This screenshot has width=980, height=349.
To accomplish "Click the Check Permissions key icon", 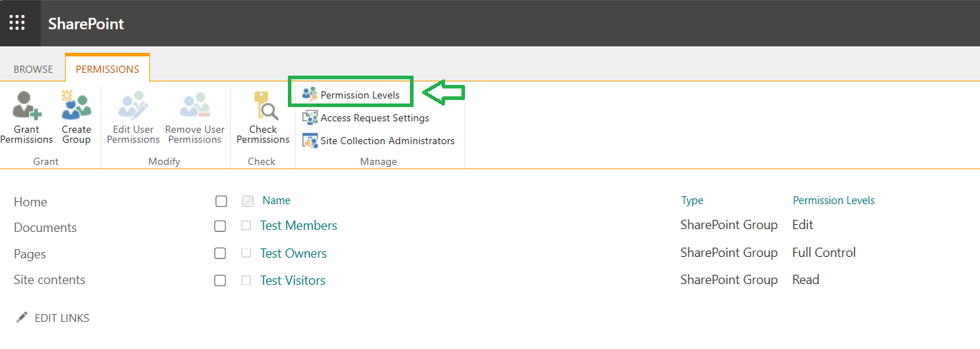I will (x=264, y=106).
